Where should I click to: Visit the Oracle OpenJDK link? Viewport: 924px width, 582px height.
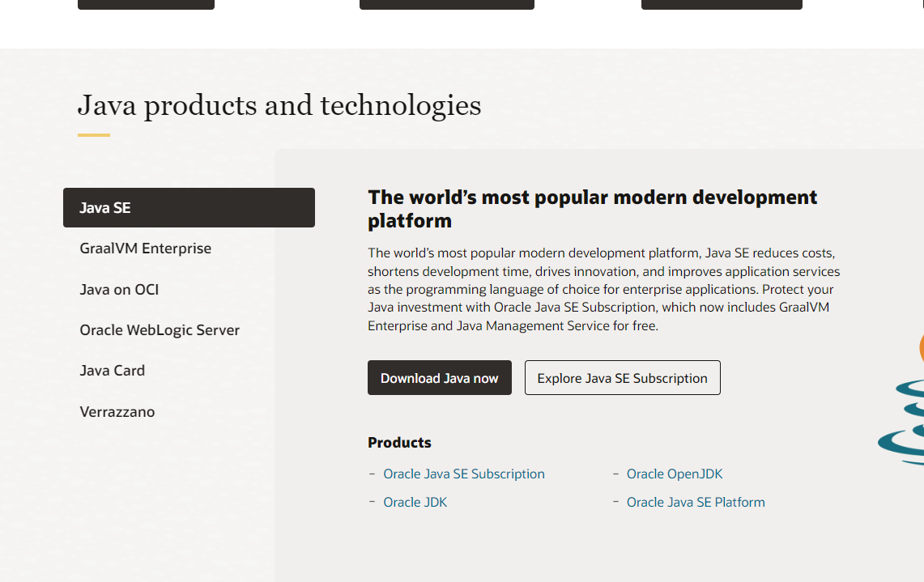(x=674, y=474)
